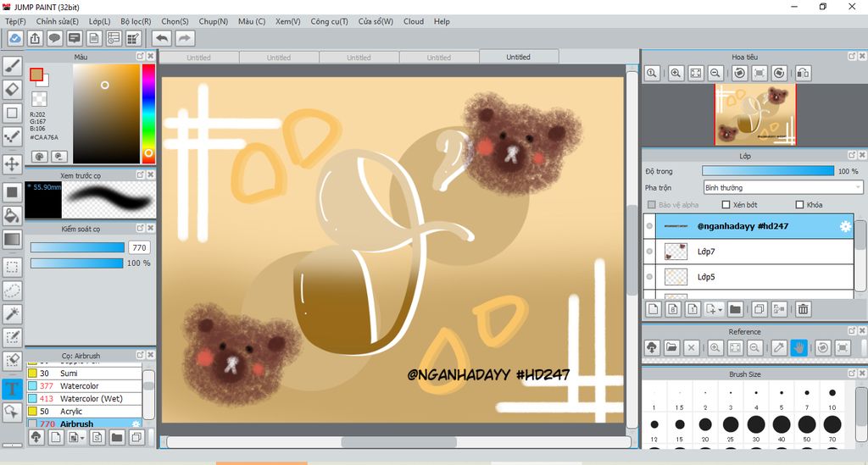The width and height of the screenshot is (868, 465).
Task: Duplicate the layer in Layer panel
Action: [x=759, y=310]
